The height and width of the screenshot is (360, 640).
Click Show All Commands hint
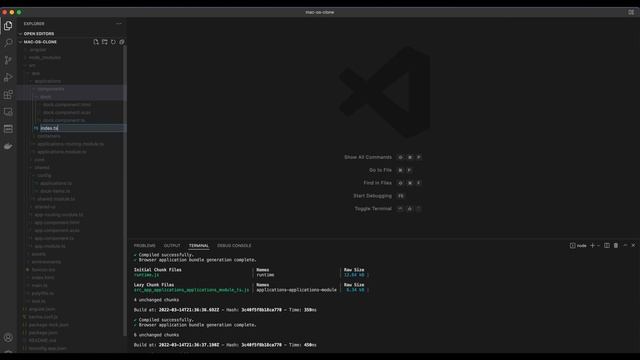coord(368,157)
